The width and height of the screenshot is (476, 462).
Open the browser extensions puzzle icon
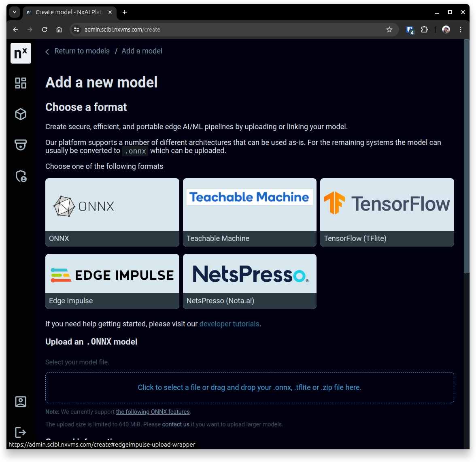click(424, 30)
